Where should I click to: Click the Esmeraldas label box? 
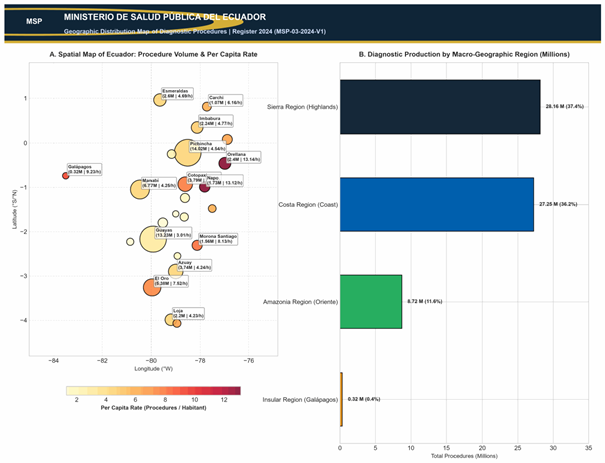pos(177,94)
